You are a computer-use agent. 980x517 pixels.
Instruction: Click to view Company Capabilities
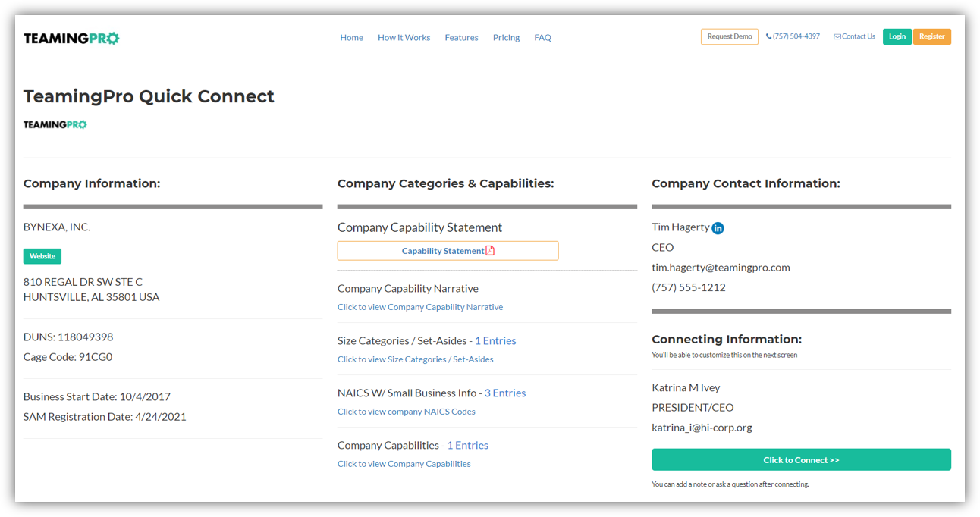[404, 464]
